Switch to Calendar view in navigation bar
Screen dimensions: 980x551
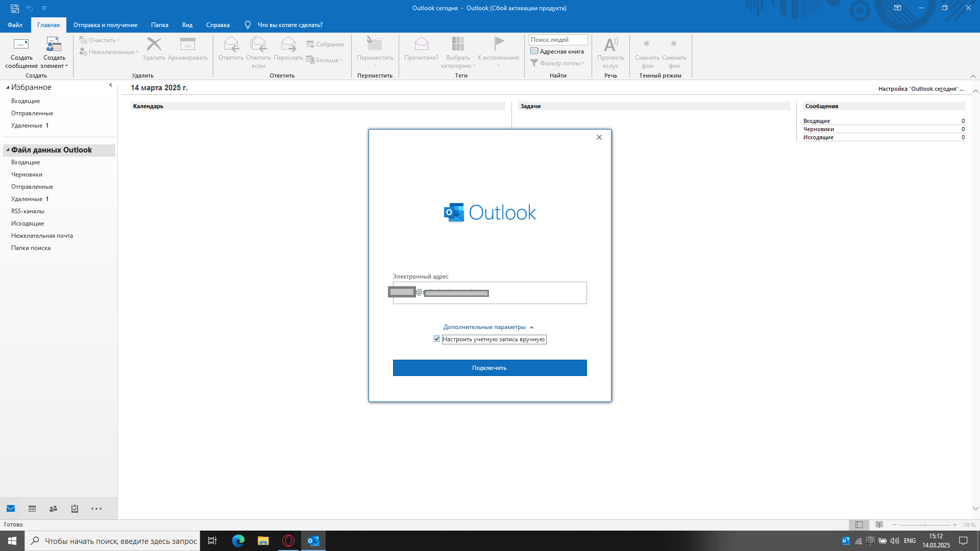pyautogui.click(x=32, y=509)
